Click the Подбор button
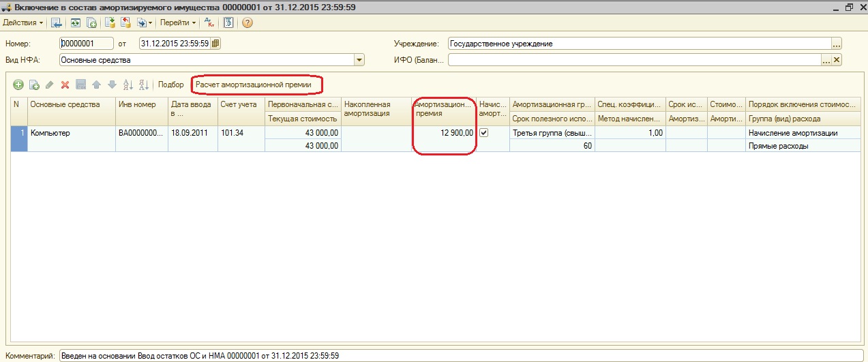The width and height of the screenshot is (868, 362). (170, 85)
